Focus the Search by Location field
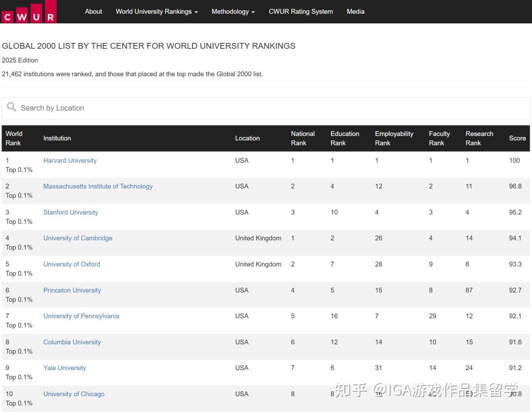 [266, 108]
